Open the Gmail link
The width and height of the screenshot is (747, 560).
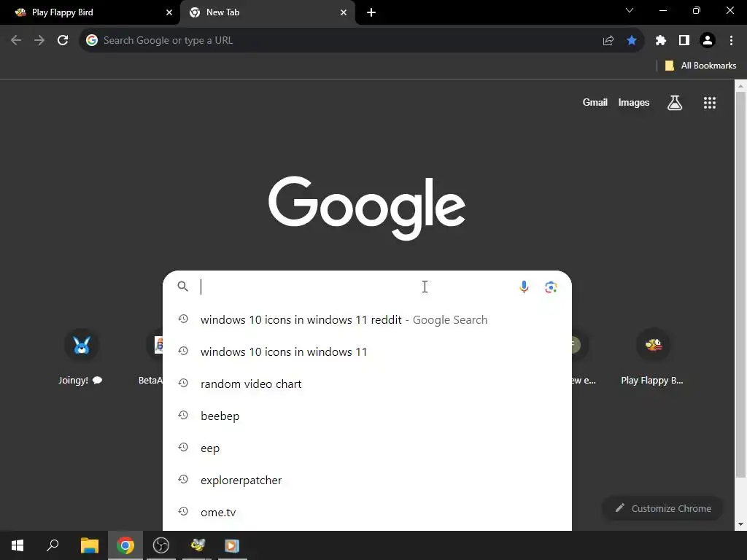click(595, 102)
